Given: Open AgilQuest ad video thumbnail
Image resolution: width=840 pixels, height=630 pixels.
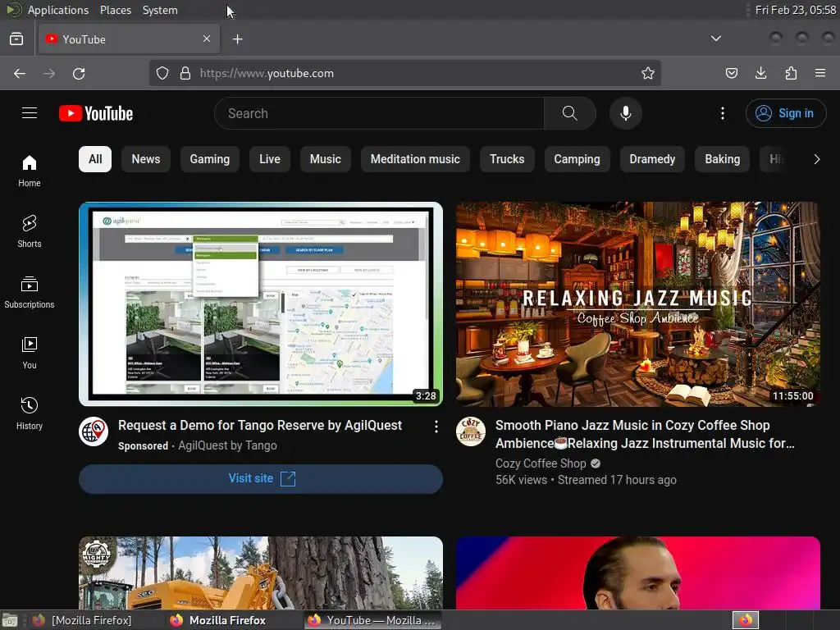Looking at the screenshot, I should [x=261, y=304].
